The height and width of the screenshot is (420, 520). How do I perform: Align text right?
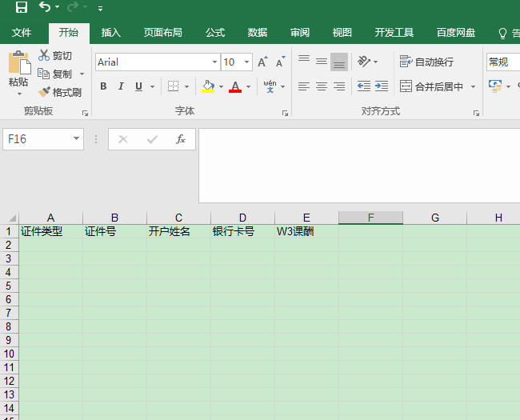(339, 86)
